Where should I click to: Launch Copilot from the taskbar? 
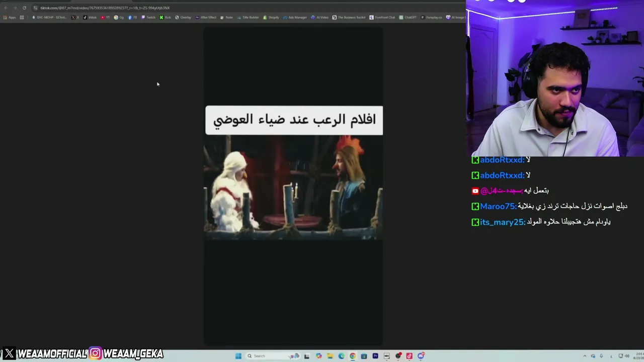pos(318,356)
